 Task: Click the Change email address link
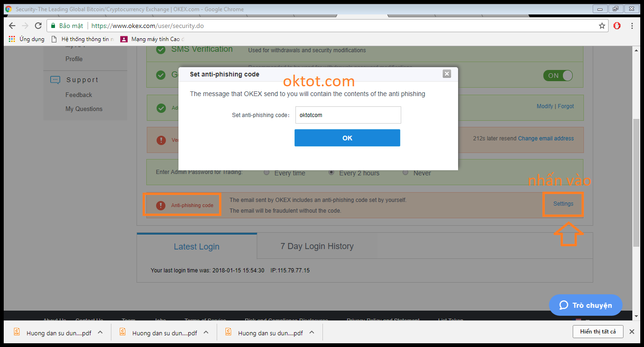[x=546, y=139]
